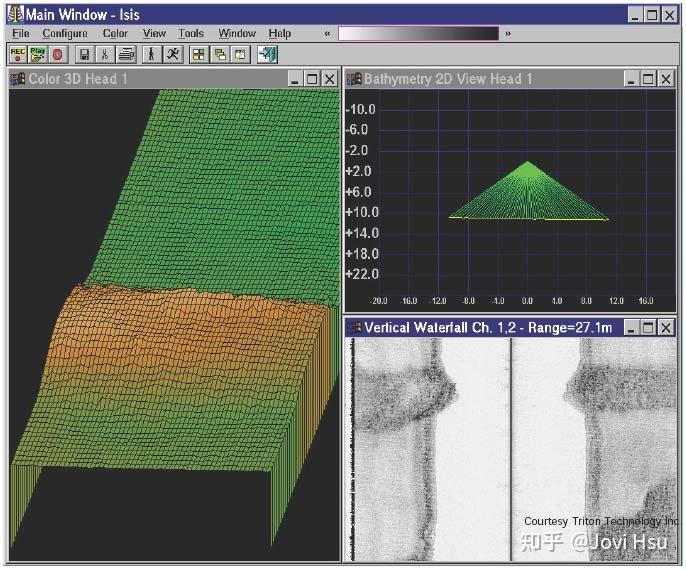Click the left « arrow beside gradient bar

pos(327,33)
